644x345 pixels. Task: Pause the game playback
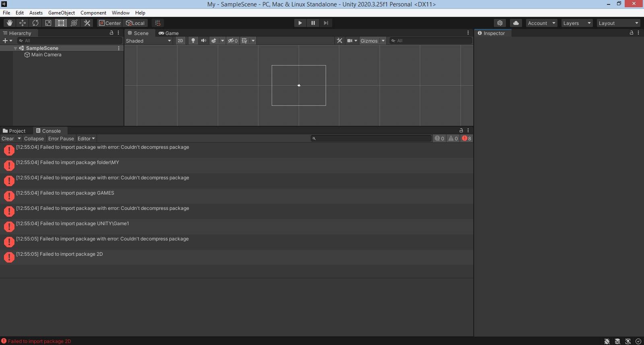coord(313,23)
